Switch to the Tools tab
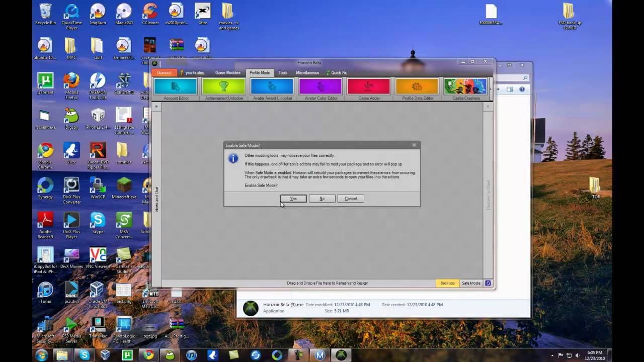Screen dimensions: 644x362 pos(283,73)
